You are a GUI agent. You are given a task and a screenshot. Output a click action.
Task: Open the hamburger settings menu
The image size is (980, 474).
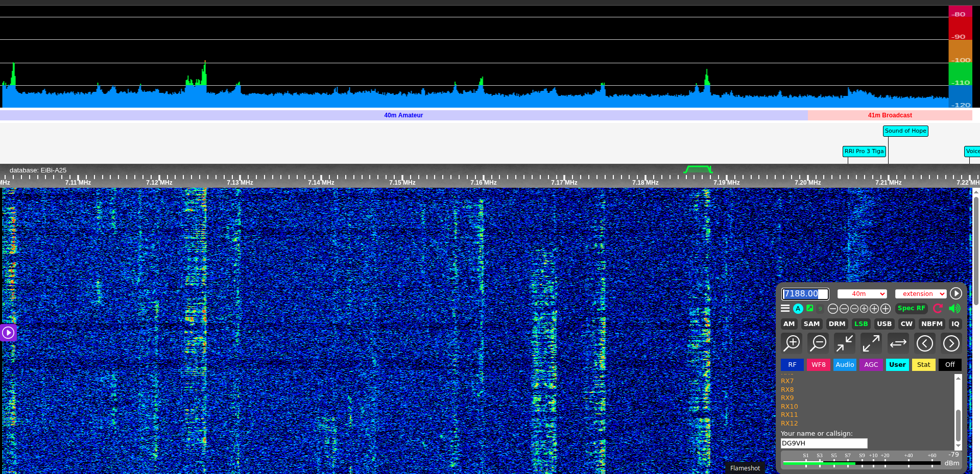click(x=785, y=308)
